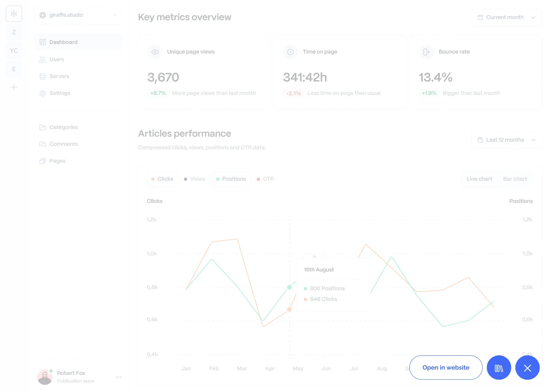Screen dimensions: 552x392
Task: Click the red CTR legend swatch
Action: click(x=258, y=179)
